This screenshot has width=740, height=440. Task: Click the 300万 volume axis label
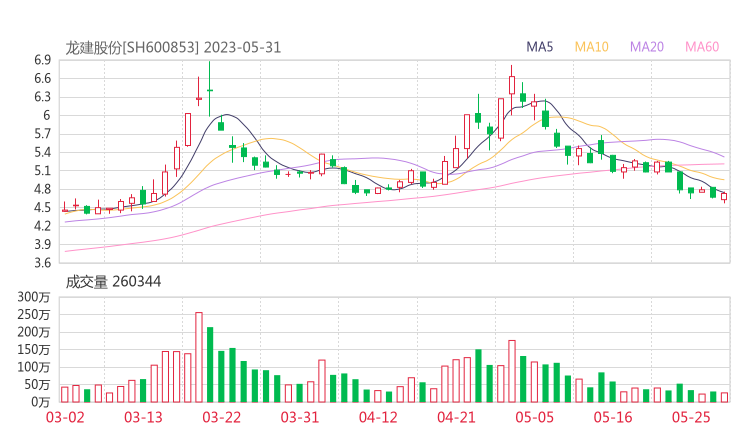tap(35, 297)
